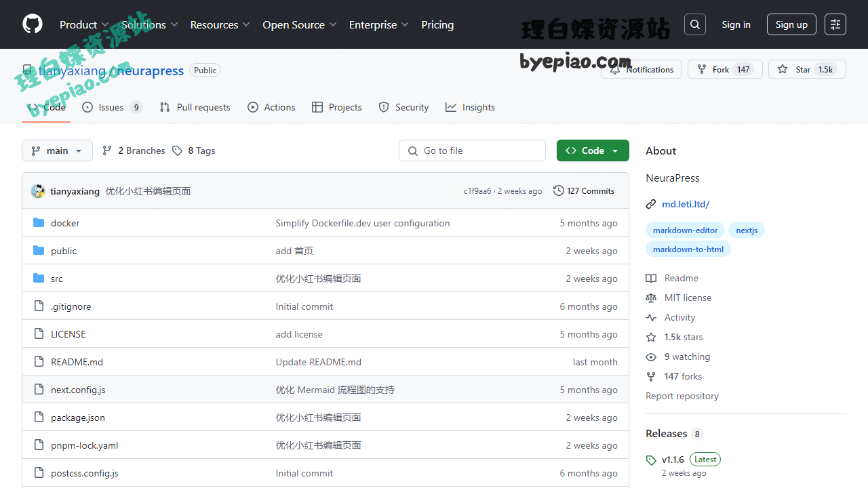This screenshot has height=488, width=868.
Task: Click the MIT license scale icon
Action: (651, 298)
